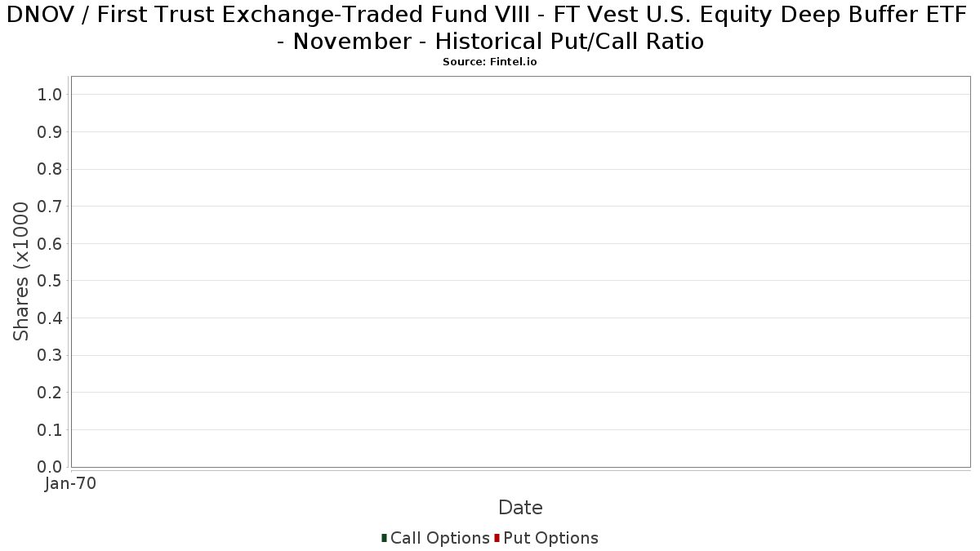
Task: Click the 0.2 y-axis tick label
Action: [x=50, y=393]
